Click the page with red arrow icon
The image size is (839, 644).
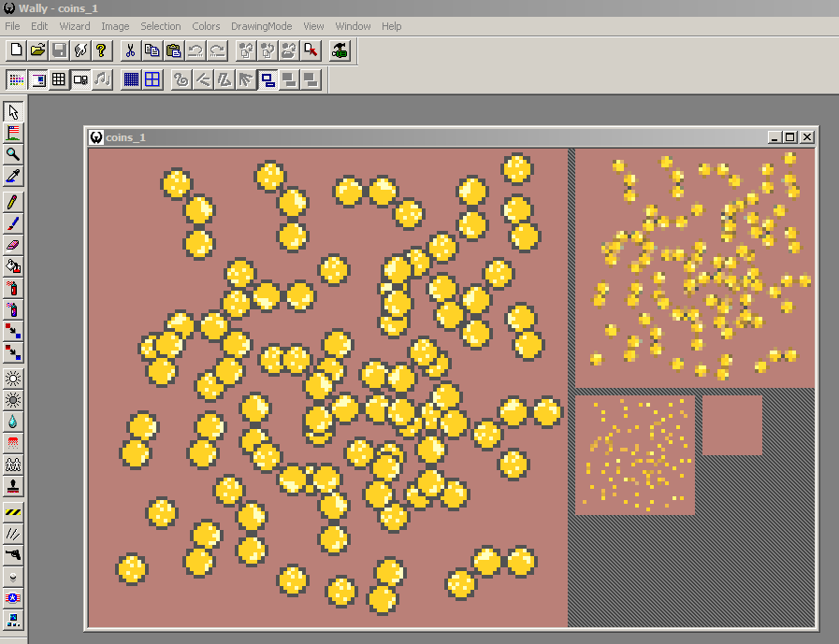tap(311, 50)
